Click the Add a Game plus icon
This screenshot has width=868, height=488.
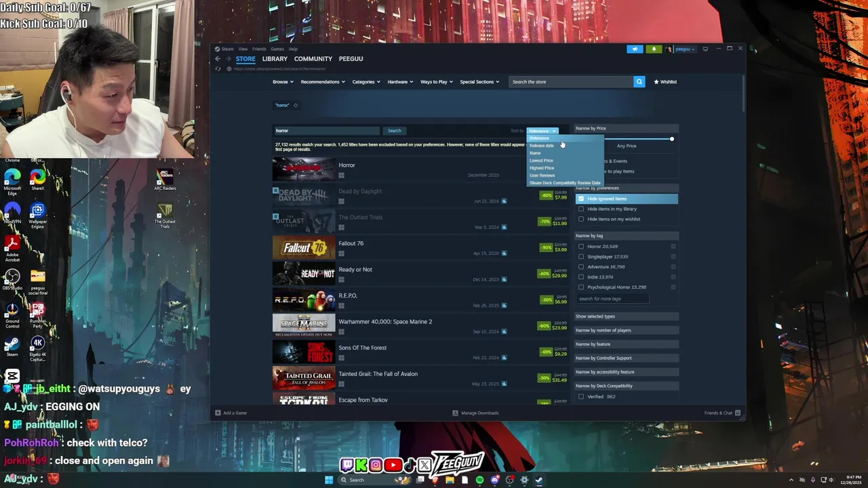click(218, 413)
